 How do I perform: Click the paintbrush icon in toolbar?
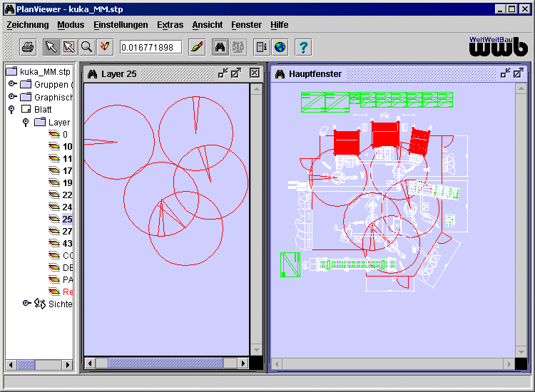(x=197, y=47)
